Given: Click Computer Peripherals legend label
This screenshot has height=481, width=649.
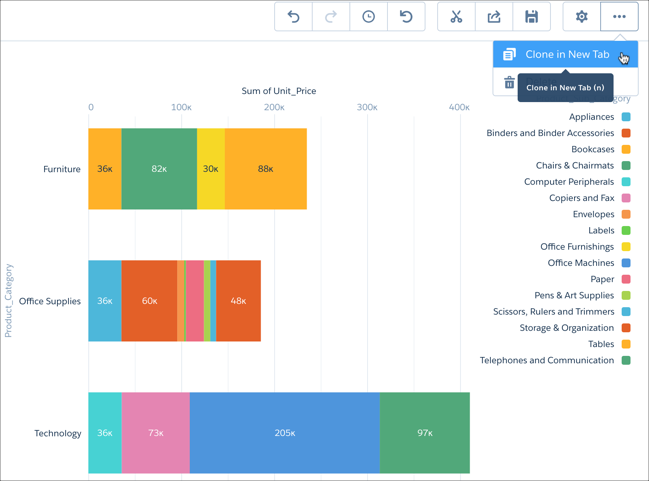Looking at the screenshot, I should pyautogui.click(x=569, y=182).
